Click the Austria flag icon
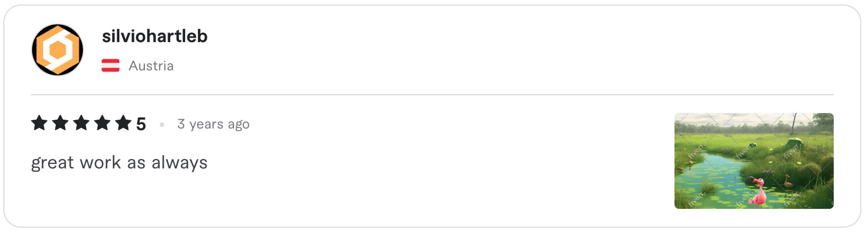Screen dimensions: 868x236 coord(111,66)
